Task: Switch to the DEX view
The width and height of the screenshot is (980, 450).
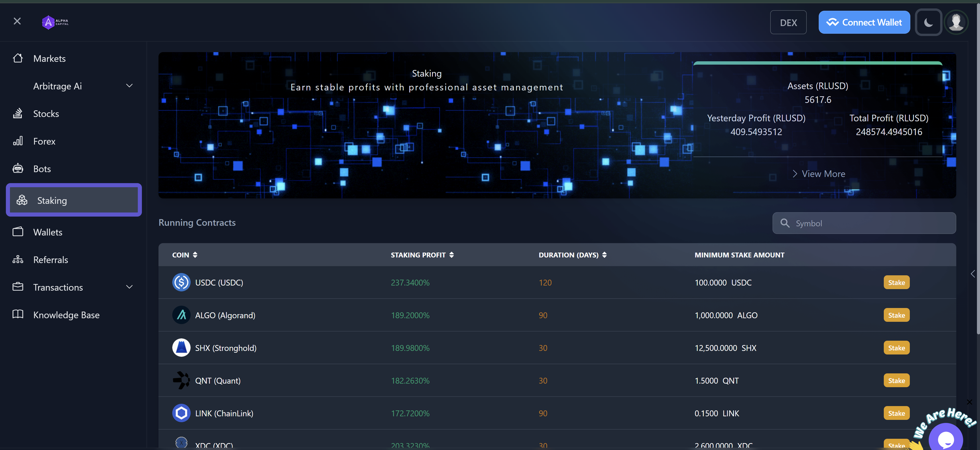Action: pyautogui.click(x=788, y=22)
